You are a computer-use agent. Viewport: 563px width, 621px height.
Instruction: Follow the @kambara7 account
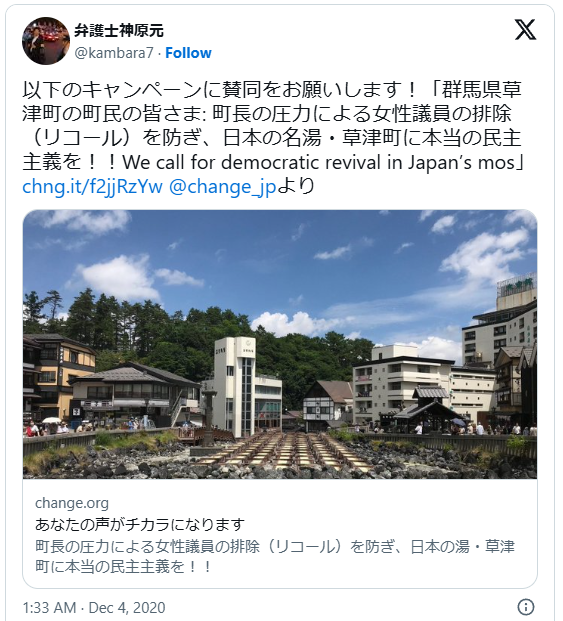(x=188, y=53)
